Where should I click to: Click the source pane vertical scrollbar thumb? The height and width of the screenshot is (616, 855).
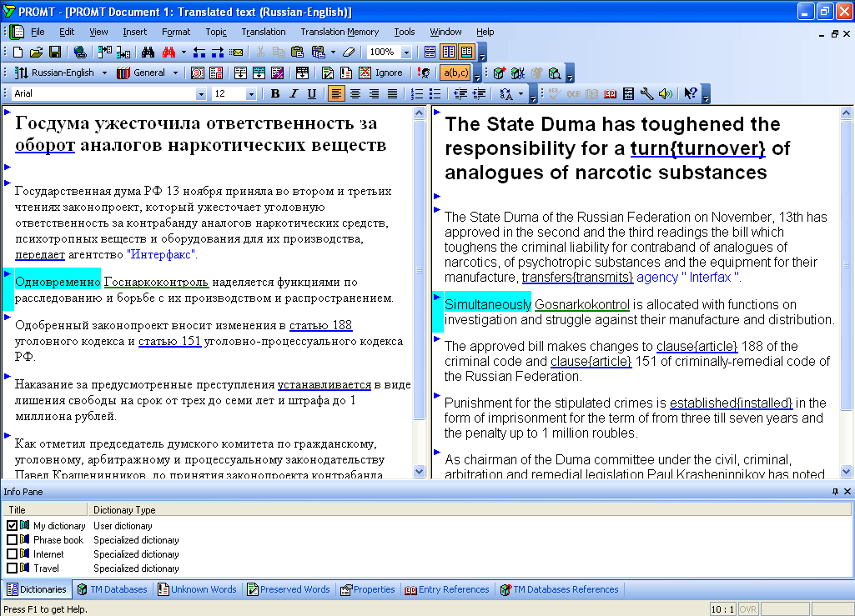[x=419, y=270]
